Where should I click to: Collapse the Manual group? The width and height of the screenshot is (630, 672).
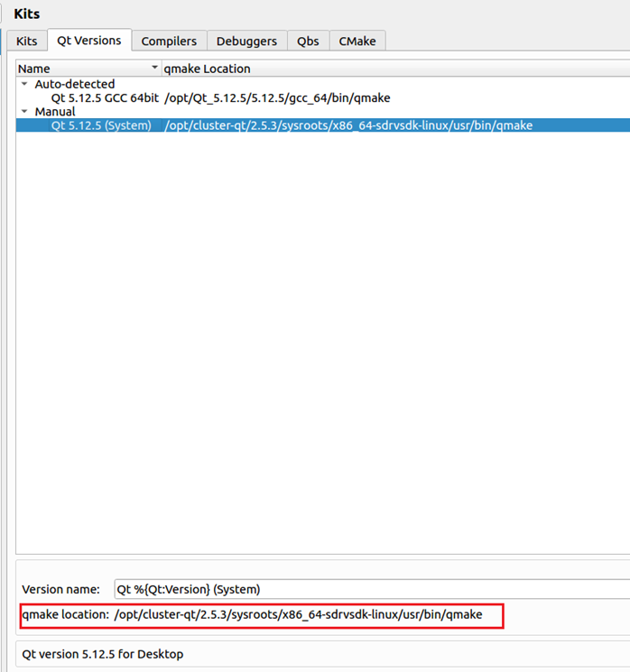coord(24,112)
